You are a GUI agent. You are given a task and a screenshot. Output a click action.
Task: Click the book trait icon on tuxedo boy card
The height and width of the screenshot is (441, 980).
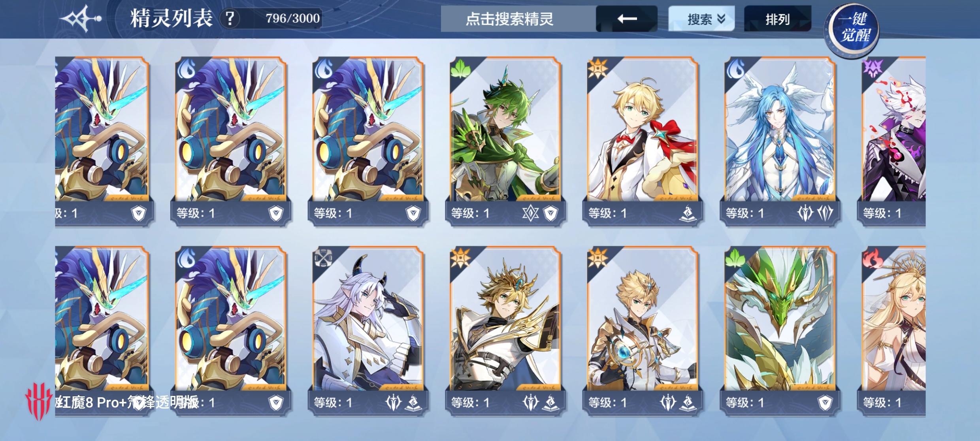pos(688,213)
